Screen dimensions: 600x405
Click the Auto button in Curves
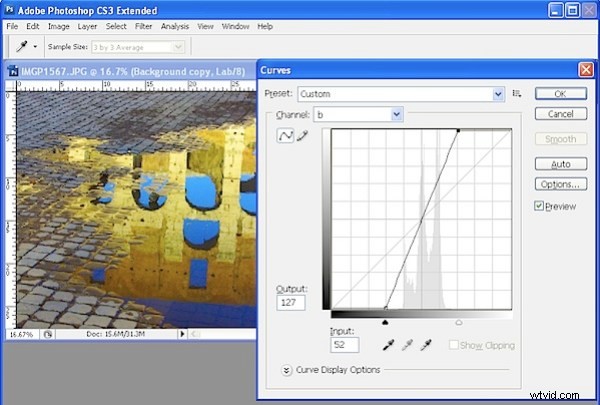pos(561,164)
